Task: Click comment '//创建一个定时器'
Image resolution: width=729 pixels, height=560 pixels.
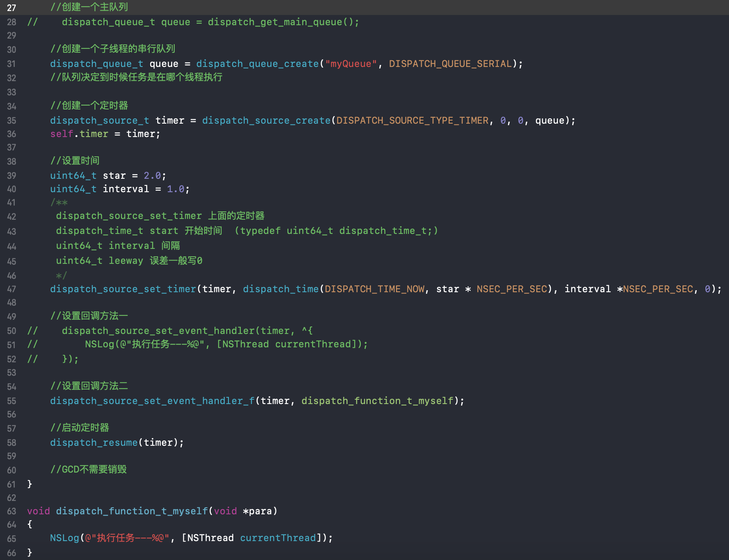Action: click(89, 106)
